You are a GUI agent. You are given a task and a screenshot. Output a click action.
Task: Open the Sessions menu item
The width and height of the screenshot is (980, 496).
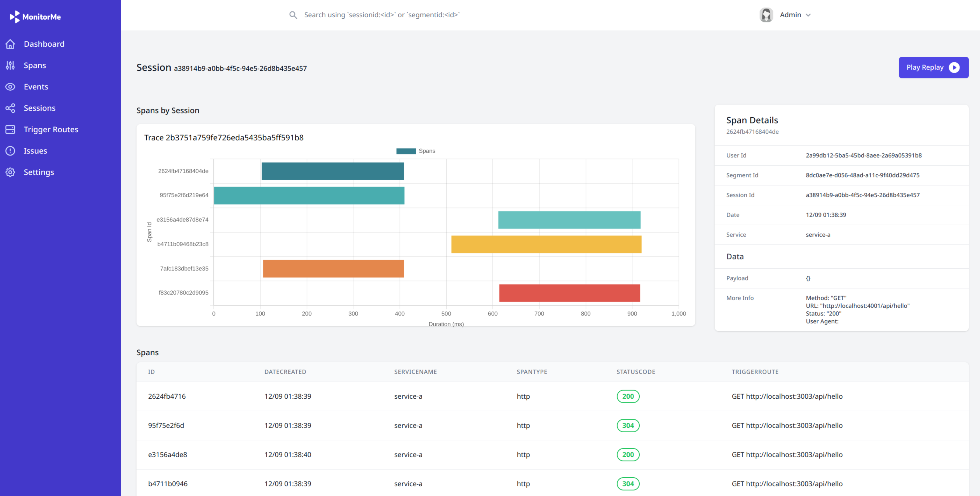(40, 109)
